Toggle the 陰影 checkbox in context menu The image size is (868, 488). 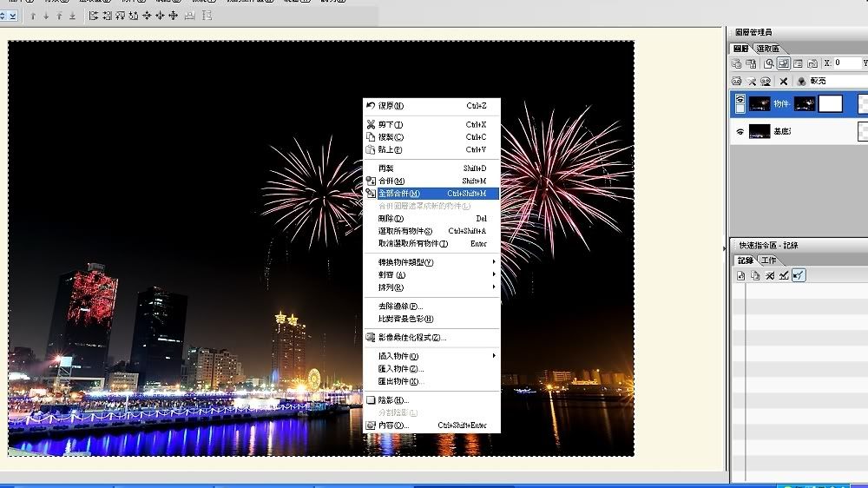(x=372, y=400)
